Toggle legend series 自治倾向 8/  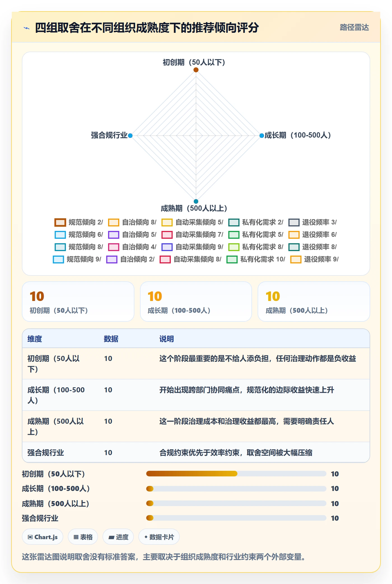click(132, 222)
